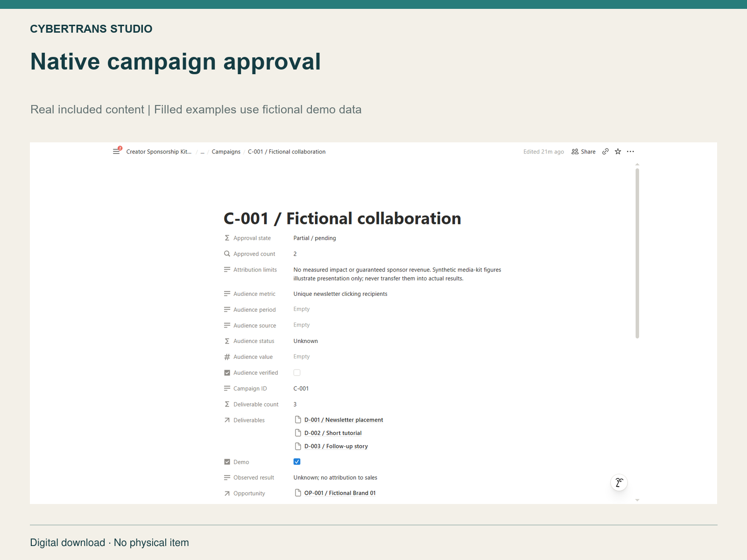Click the 'Edited 21m ago' label
The height and width of the screenshot is (560, 747).
click(x=543, y=152)
